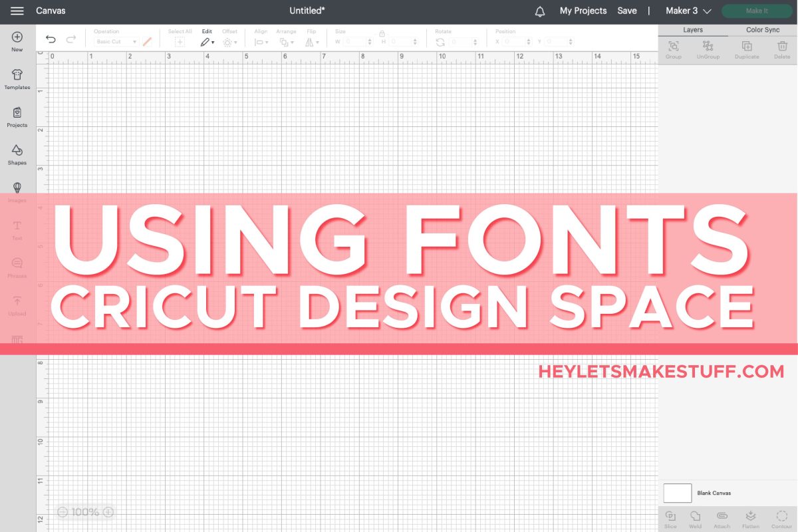The height and width of the screenshot is (532, 798).
Task: Open the Templates panel
Action: (17, 79)
